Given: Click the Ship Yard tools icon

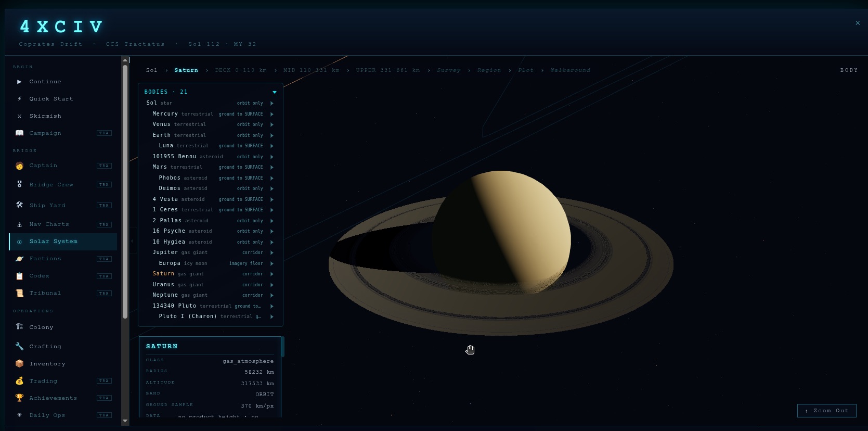Looking at the screenshot, I should (19, 205).
